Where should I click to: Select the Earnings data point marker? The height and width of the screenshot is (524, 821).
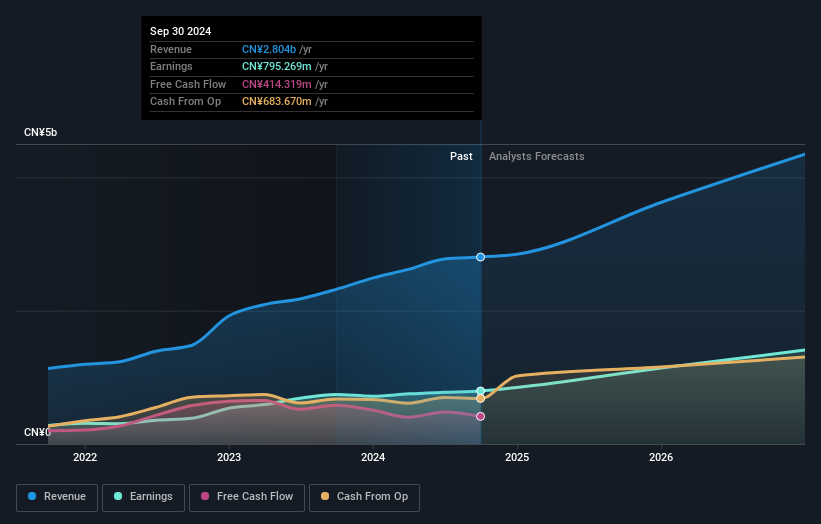coord(480,391)
